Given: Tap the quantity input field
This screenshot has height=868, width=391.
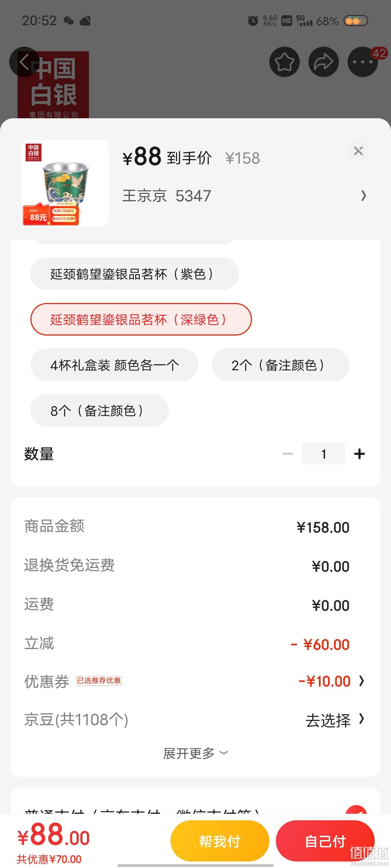Looking at the screenshot, I should click(324, 454).
